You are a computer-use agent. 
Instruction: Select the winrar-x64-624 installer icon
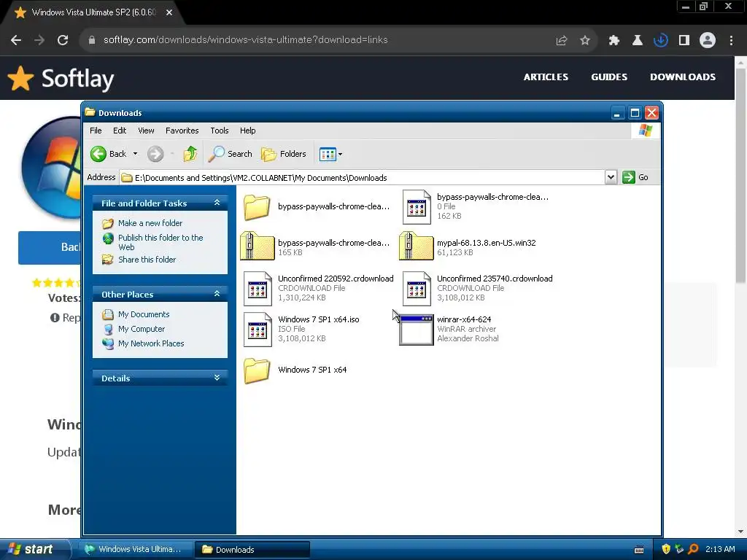point(417,330)
